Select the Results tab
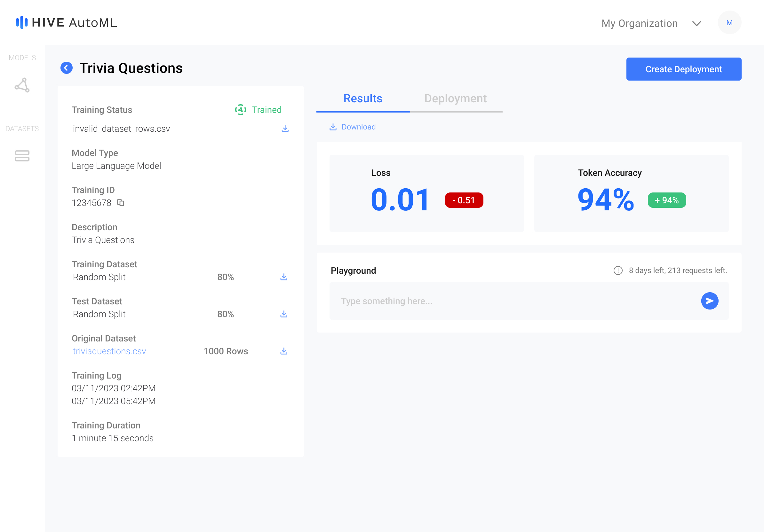 363,98
